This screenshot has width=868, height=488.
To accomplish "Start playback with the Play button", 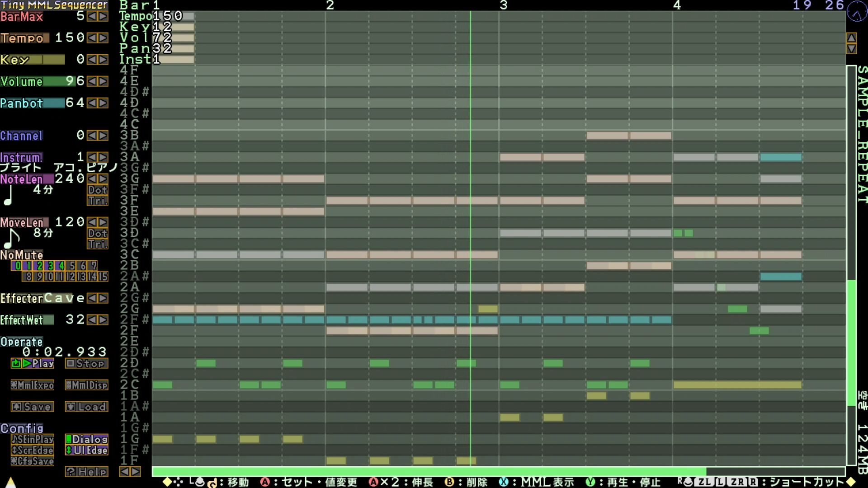I will tap(33, 363).
